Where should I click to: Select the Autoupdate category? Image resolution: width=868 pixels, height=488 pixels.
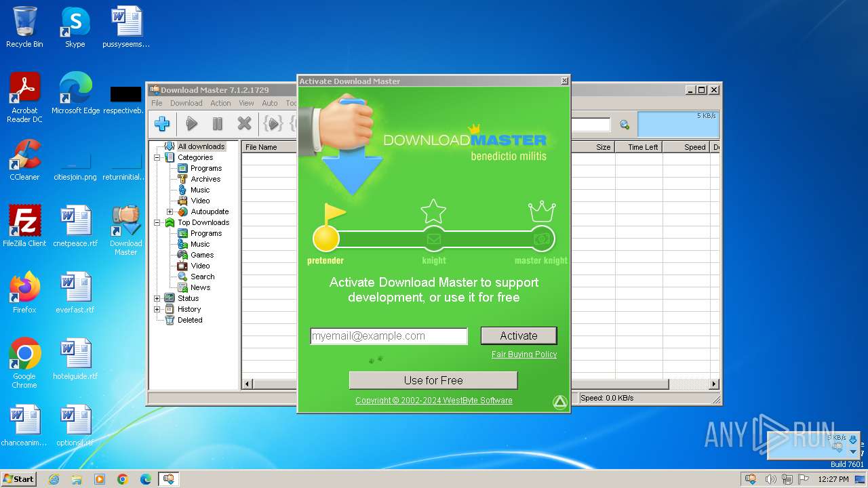(210, 211)
